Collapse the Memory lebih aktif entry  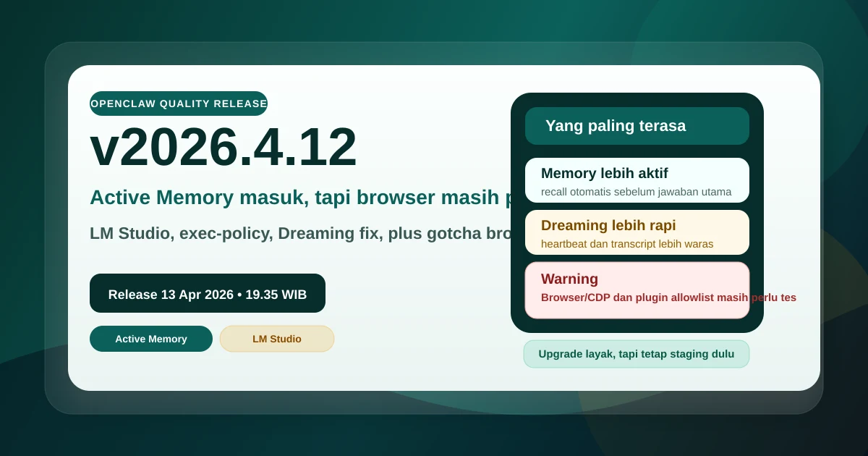[x=637, y=180]
